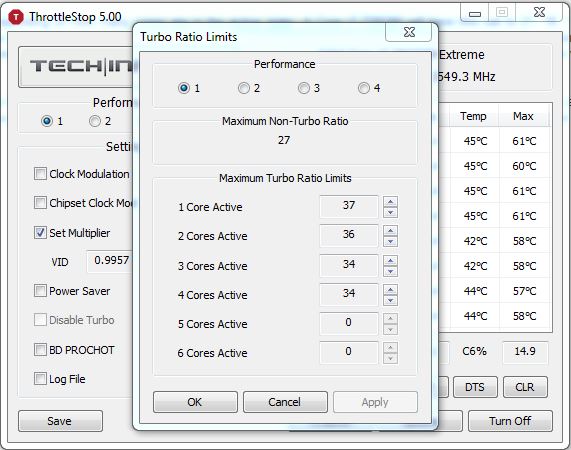The height and width of the screenshot is (450, 571).
Task: Click the 5 Cores Active value field
Action: point(348,324)
